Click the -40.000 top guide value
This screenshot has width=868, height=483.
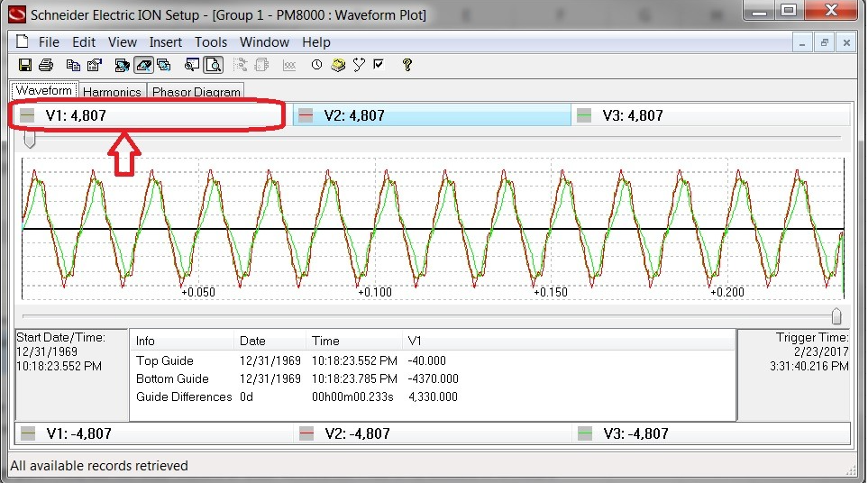(x=427, y=360)
